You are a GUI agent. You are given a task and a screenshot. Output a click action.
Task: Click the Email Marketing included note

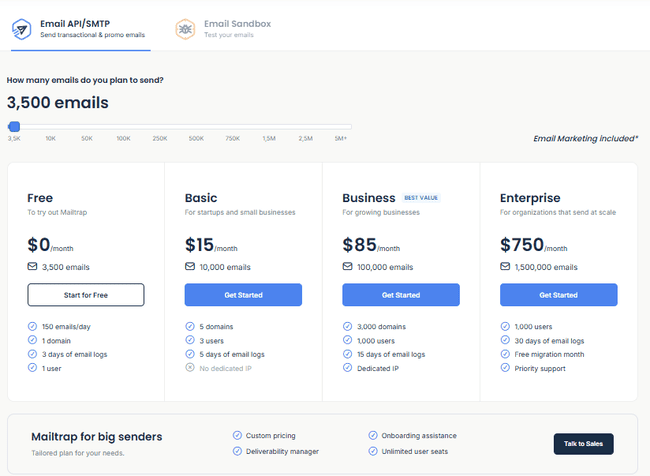coord(585,138)
